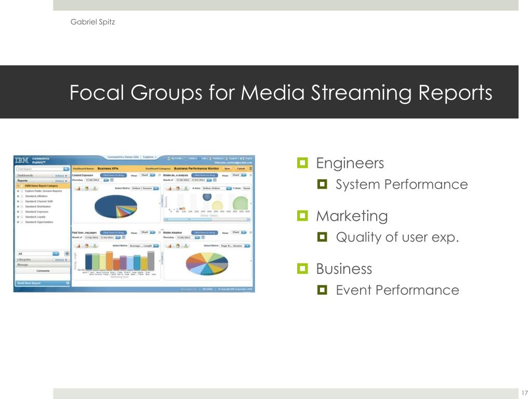Open Actions dropdown in Reports header
This screenshot has width=532, height=399.
[x=61, y=181]
